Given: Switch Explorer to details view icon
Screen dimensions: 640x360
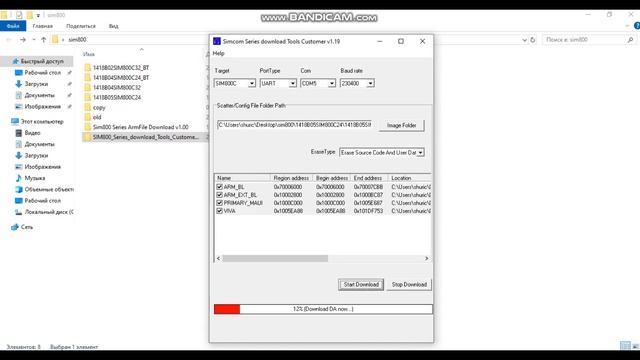Looking at the screenshot, I should click(x=625, y=346).
